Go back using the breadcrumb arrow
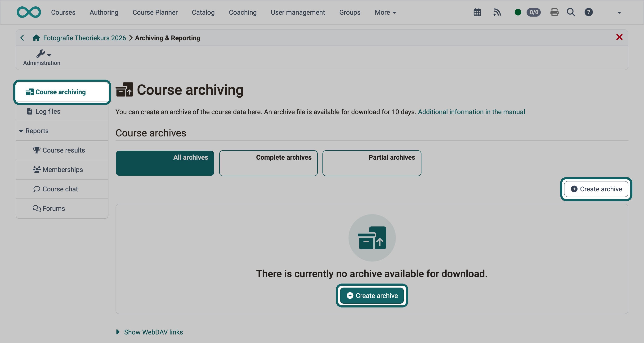Screen dimensions: 644x343 [22, 38]
